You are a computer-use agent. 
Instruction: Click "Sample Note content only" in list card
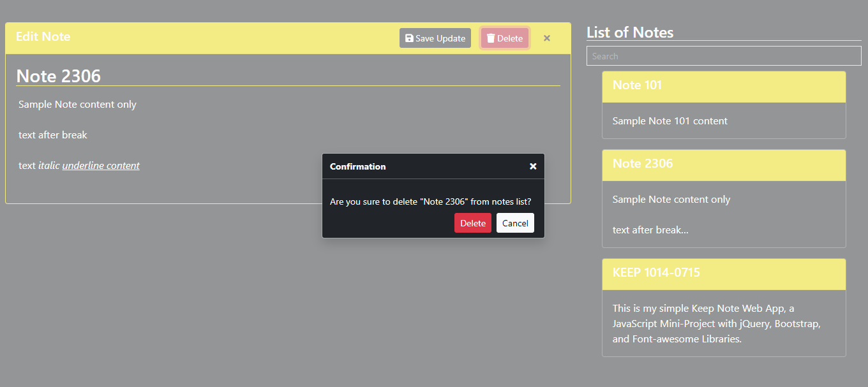[x=671, y=200]
